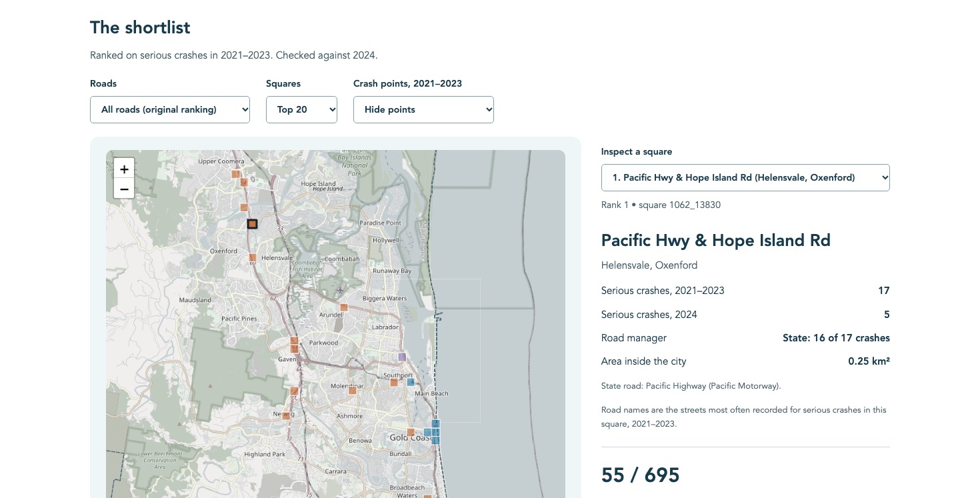Open the Squares Top 20 dropdown

pos(301,109)
